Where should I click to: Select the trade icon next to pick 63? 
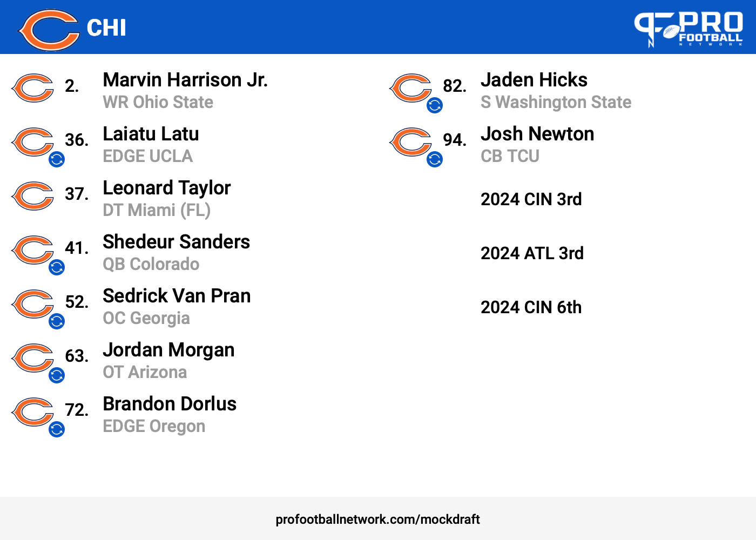click(57, 375)
